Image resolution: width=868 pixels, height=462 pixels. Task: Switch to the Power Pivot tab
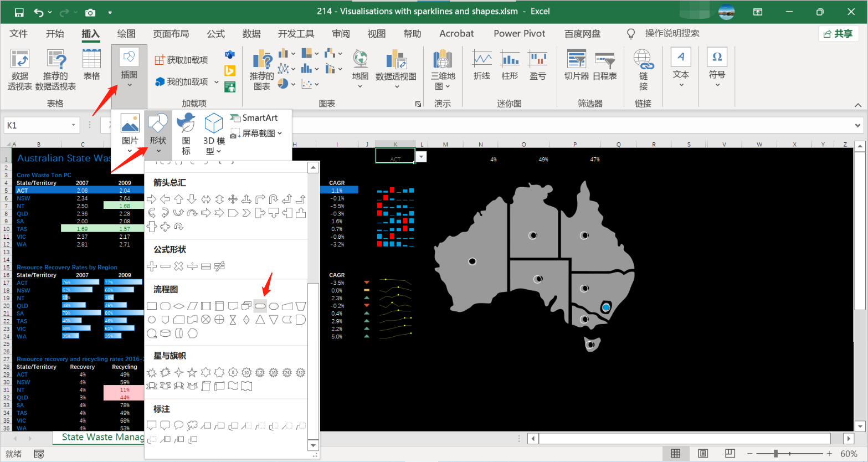(520, 33)
